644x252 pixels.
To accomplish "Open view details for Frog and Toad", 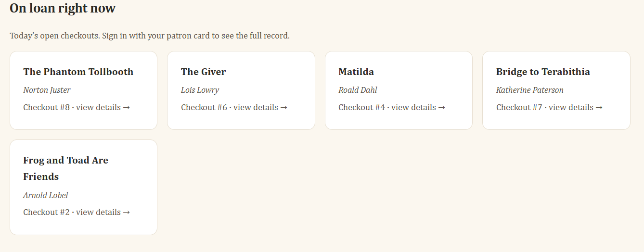I will [x=103, y=212].
